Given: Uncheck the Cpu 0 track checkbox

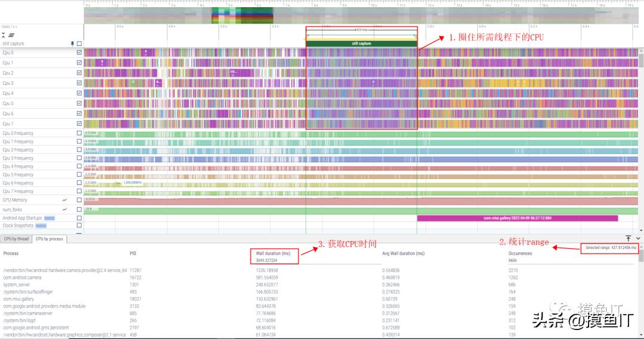Looking at the screenshot, I should (x=79, y=53).
